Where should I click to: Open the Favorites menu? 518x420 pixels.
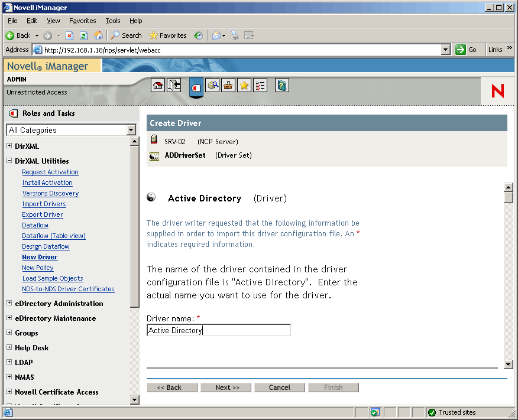click(82, 21)
